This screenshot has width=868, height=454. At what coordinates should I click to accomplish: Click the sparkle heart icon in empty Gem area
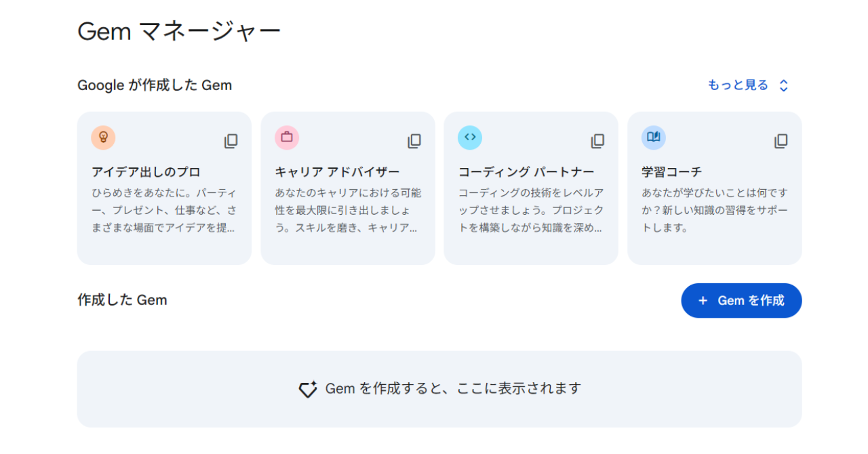click(308, 389)
